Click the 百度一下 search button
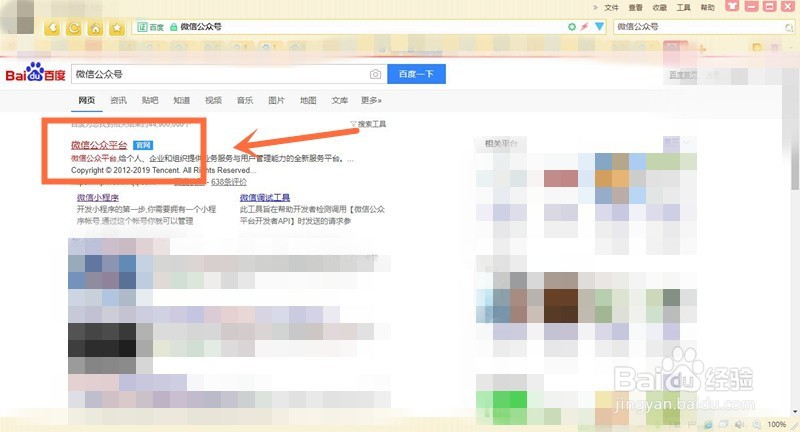The width and height of the screenshot is (800, 432). 416,74
